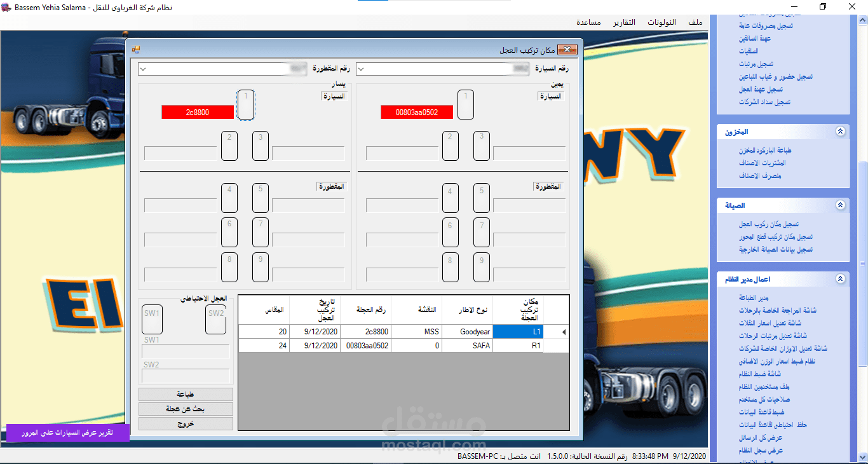868x464 pixels.
Task: Click the SW1 spare wheel button
Action: tap(152, 319)
